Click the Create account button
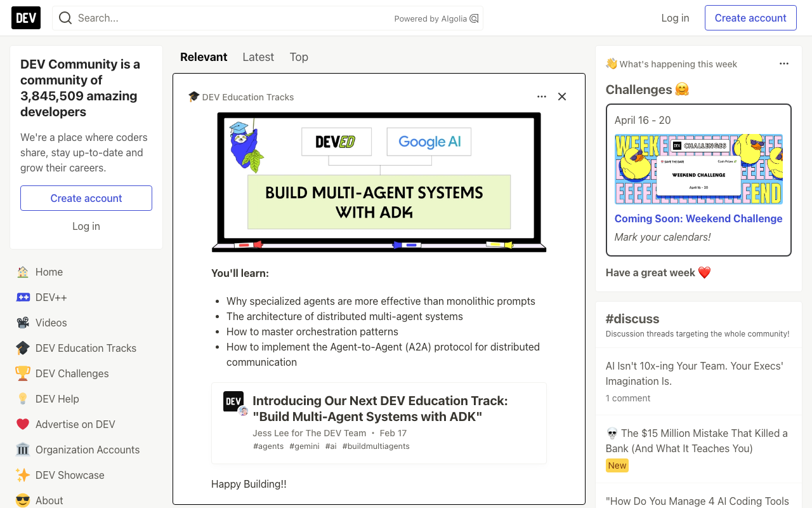Viewport: 812px width, 508px height. [750, 18]
